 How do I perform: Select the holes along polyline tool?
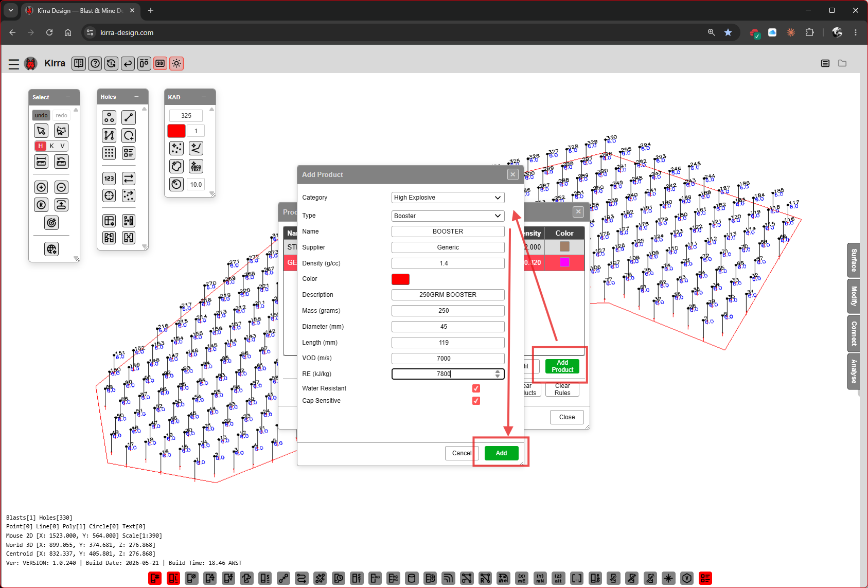pos(109,135)
